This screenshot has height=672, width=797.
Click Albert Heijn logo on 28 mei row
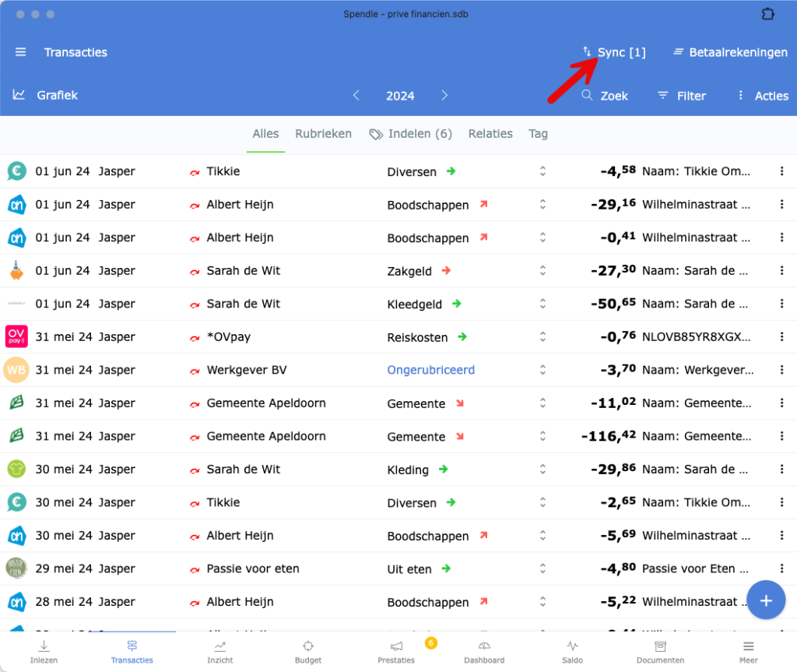tap(17, 602)
